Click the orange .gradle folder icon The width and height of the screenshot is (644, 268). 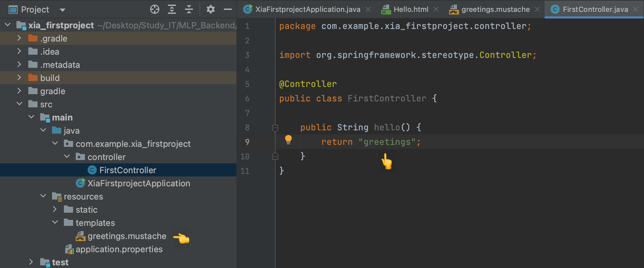[x=33, y=38]
